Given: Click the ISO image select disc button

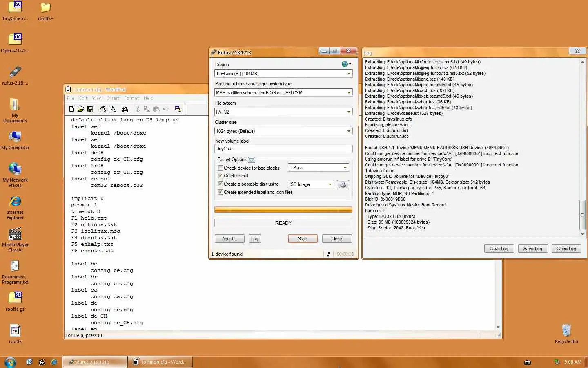Looking at the screenshot, I should (343, 184).
